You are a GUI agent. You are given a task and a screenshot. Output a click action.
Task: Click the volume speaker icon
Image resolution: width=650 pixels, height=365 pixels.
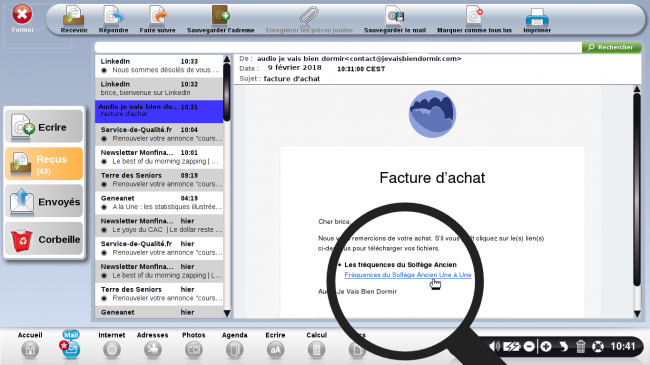(x=495, y=346)
